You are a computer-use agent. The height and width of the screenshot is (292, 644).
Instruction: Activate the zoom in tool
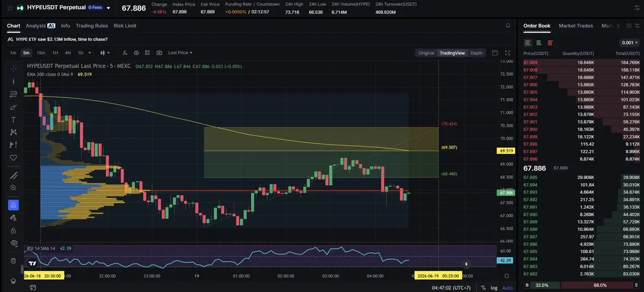(13, 188)
